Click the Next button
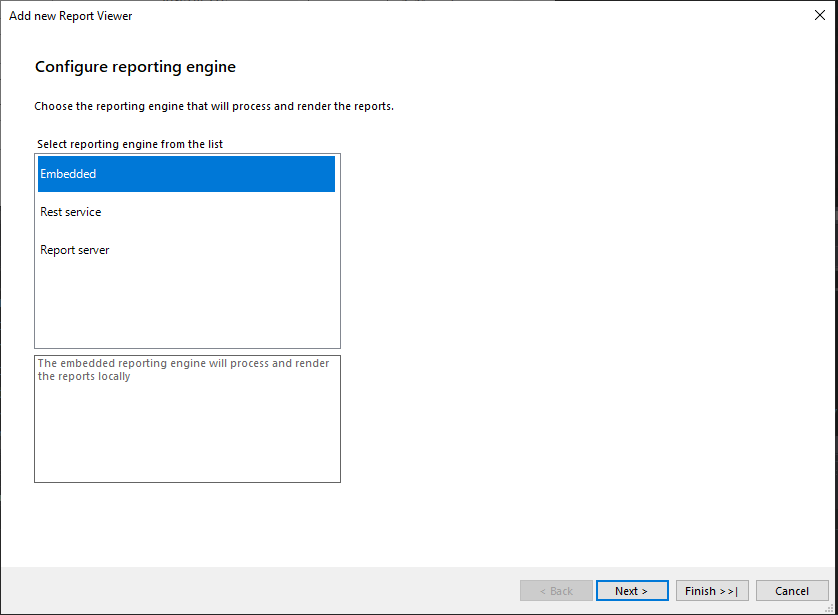Image resolution: width=838 pixels, height=615 pixels. tap(632, 591)
